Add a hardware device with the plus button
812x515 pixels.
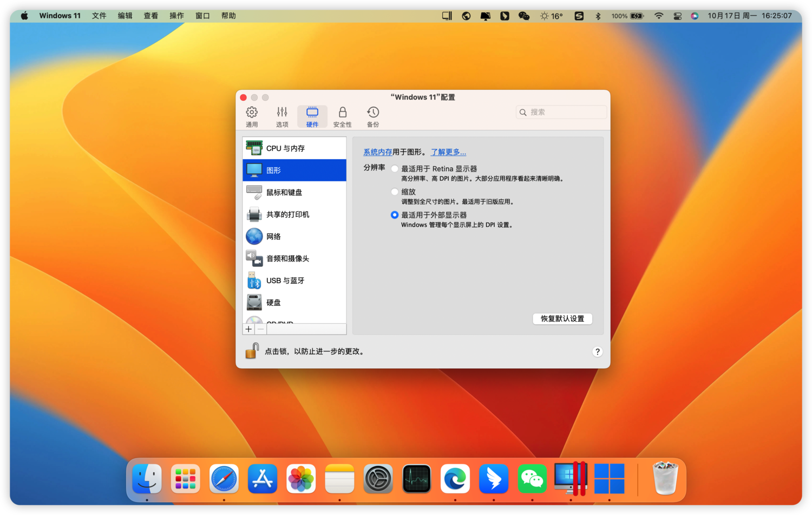248,329
